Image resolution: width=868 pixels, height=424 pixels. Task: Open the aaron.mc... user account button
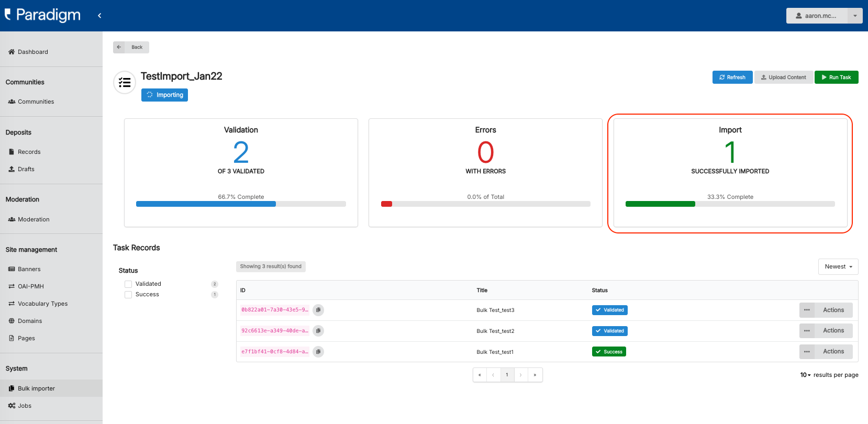(816, 16)
